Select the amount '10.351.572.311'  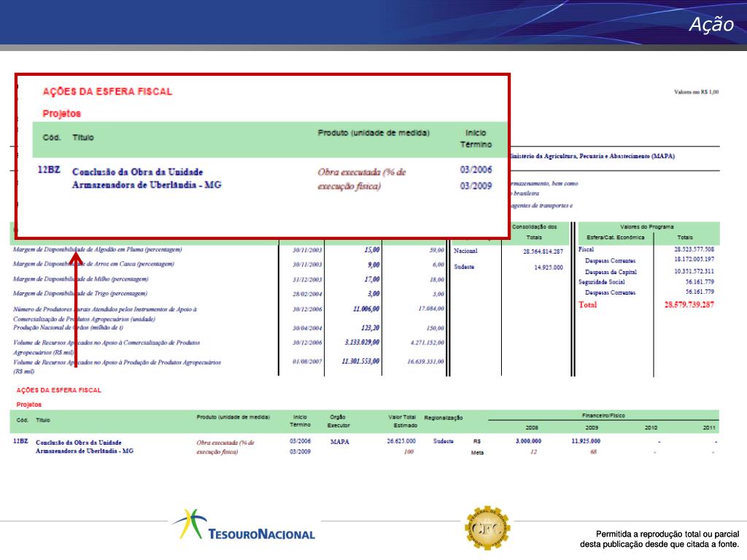coord(694,271)
